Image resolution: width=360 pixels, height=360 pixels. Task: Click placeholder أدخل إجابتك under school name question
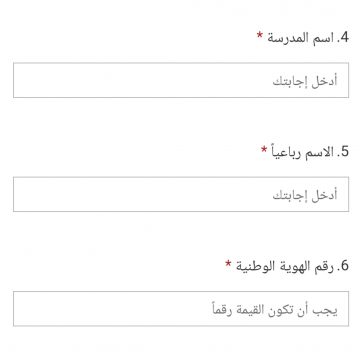coord(305,81)
